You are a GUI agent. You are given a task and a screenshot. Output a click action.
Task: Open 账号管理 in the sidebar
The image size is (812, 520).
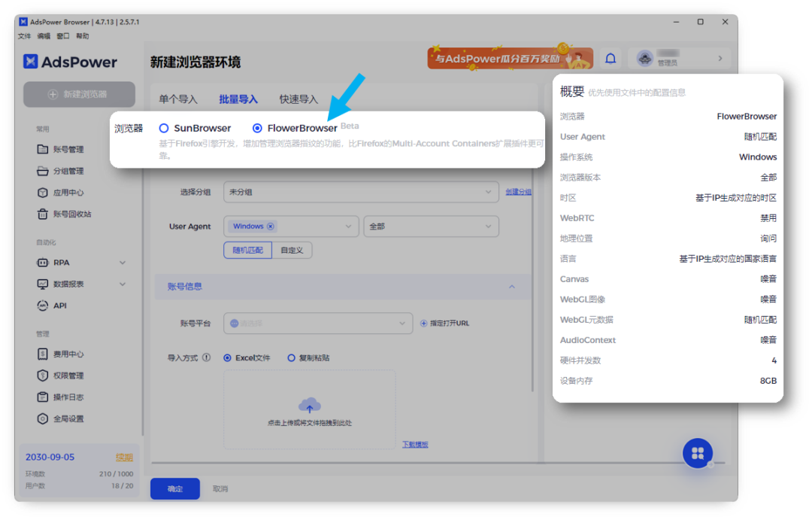(x=61, y=149)
